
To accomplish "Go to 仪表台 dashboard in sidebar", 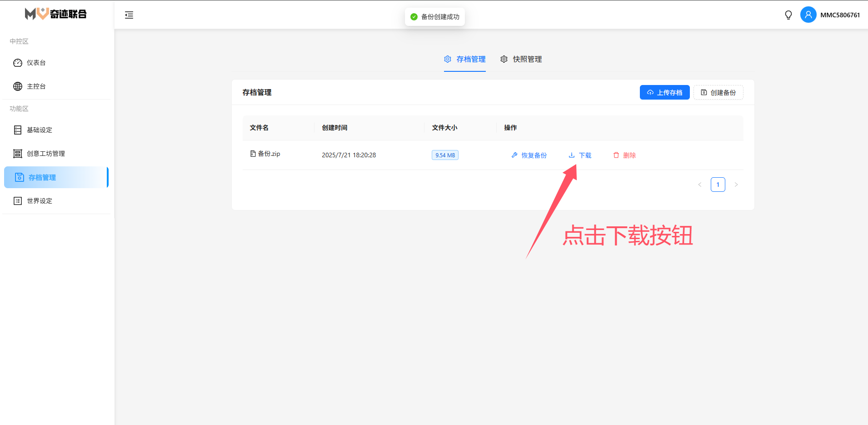I will [36, 63].
